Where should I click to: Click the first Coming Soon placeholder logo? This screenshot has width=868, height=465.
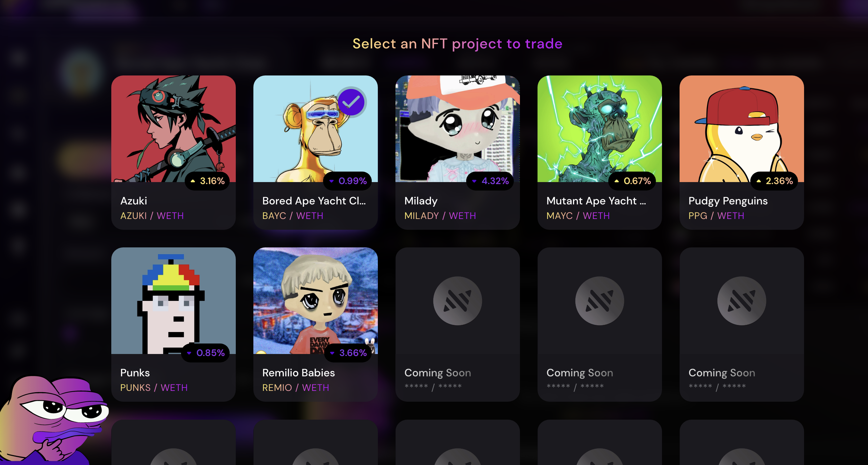click(x=457, y=301)
